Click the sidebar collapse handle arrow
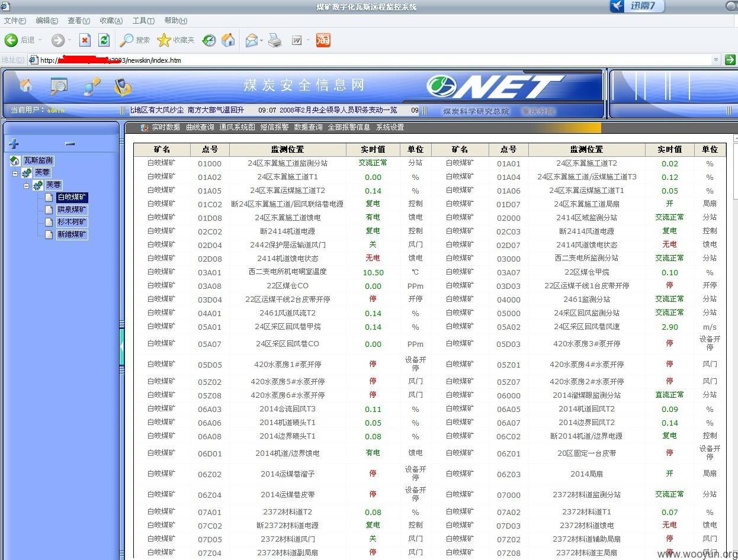Image resolution: width=738 pixels, height=560 pixels. 122,347
